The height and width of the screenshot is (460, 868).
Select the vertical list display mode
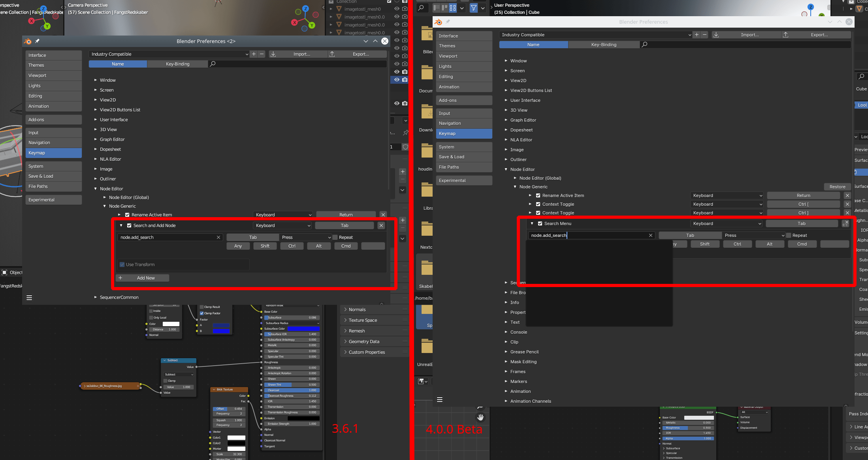coord(437,8)
